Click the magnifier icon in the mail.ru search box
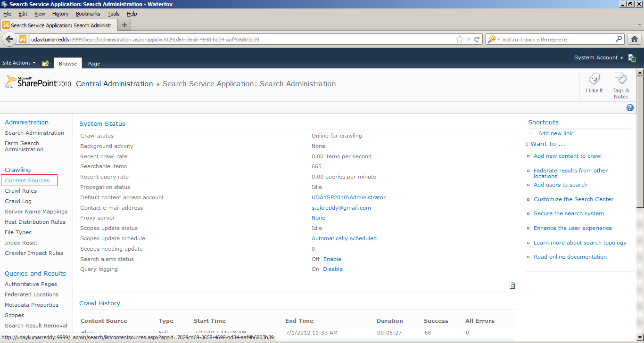644x343 pixels. (x=619, y=39)
